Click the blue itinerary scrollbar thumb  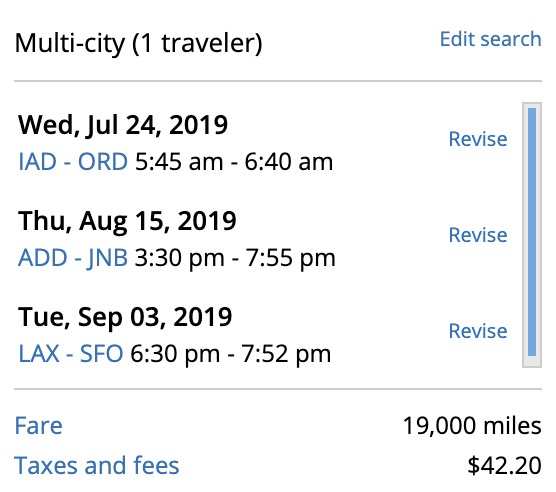point(532,232)
